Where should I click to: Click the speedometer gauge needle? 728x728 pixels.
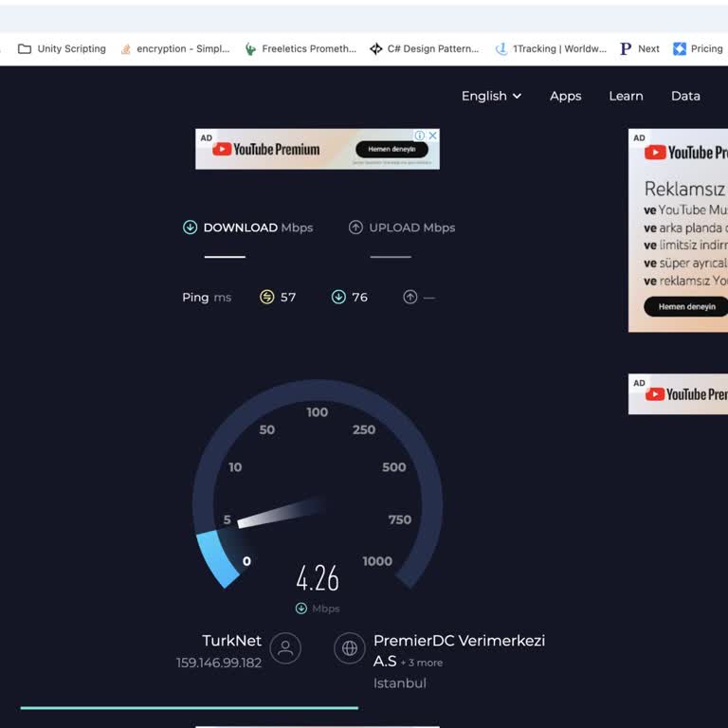point(280,512)
